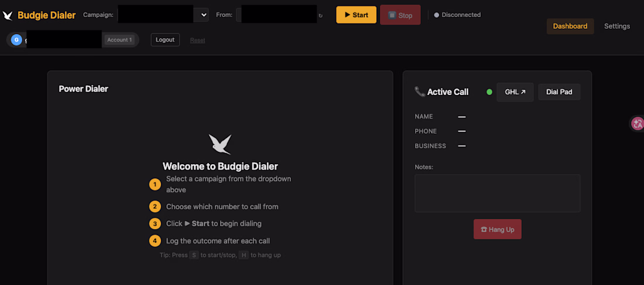Click 'Log the outcome after each call' text
Screen dimensions: 644x285
[218, 241]
